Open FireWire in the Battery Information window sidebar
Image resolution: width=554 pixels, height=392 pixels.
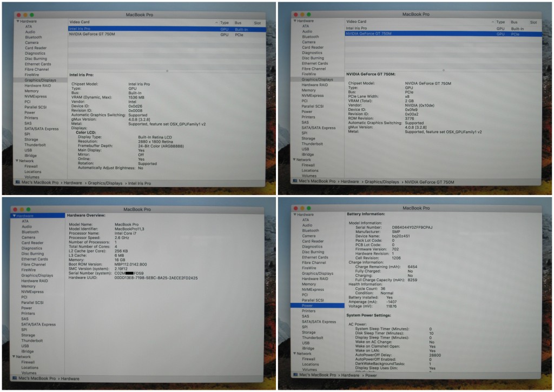tap(309, 268)
